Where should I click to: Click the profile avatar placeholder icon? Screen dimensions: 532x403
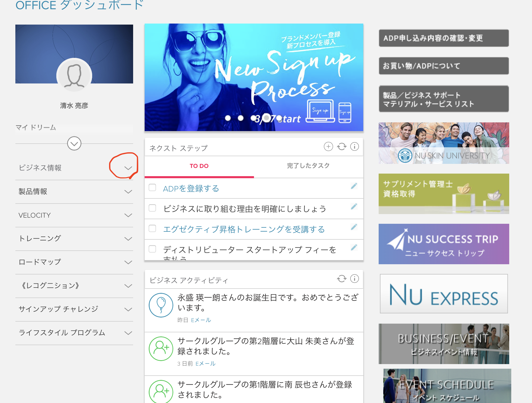pyautogui.click(x=74, y=76)
